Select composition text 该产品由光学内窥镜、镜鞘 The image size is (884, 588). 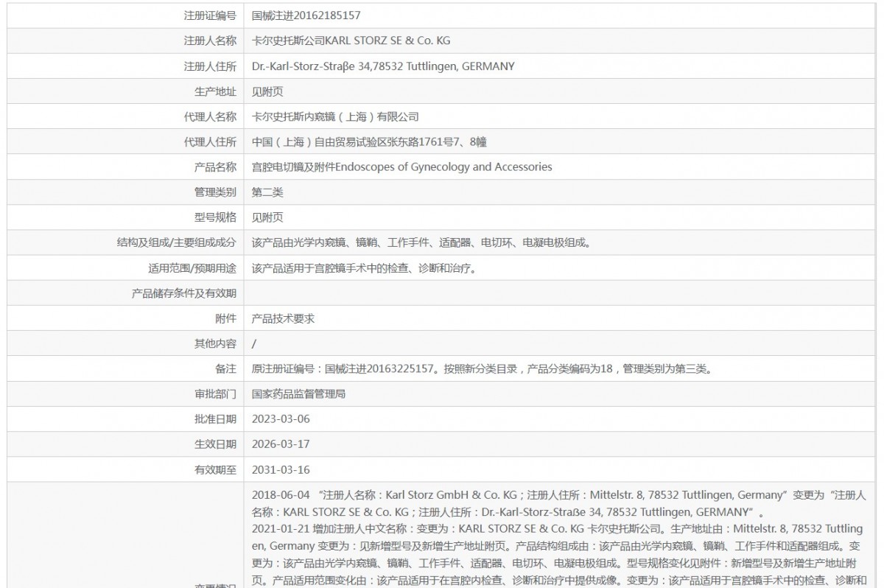click(314, 242)
